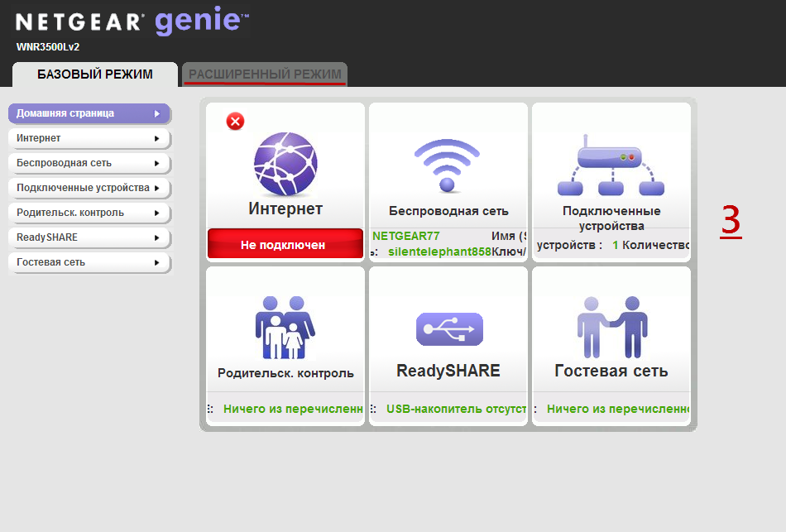Switch to РАСШИРЕННЫЙ РЕЖИМ tab

click(x=265, y=74)
